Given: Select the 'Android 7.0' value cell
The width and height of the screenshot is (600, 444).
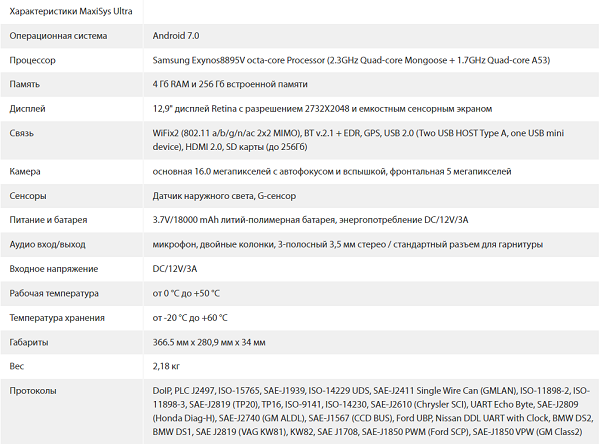Looking at the screenshot, I should coord(175,36).
